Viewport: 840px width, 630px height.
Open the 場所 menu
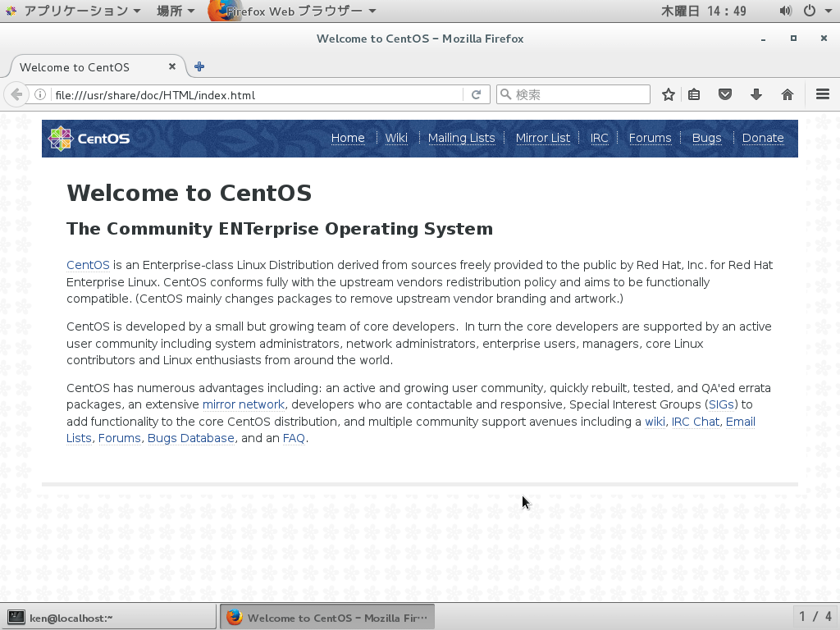click(176, 11)
